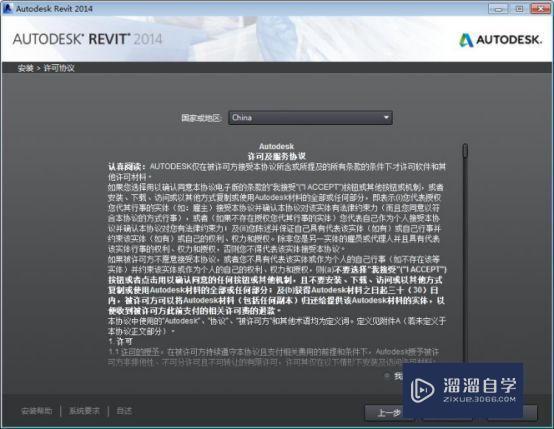Click the Autodesk logo in the header

(x=500, y=40)
